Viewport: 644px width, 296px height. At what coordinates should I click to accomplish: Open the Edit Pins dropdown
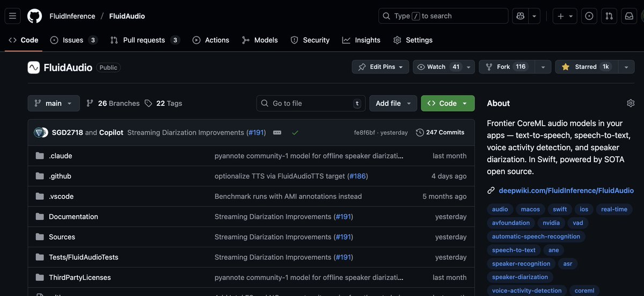click(x=380, y=67)
